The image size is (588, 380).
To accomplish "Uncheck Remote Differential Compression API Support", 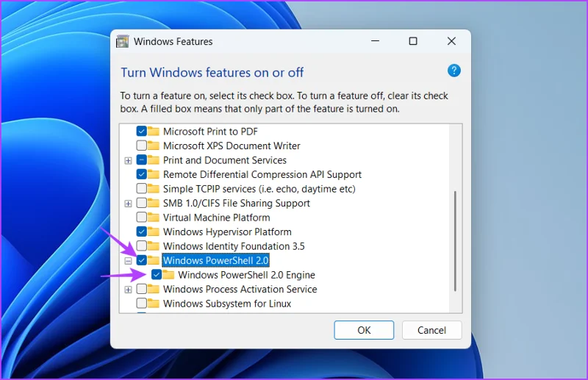I will pyautogui.click(x=141, y=174).
